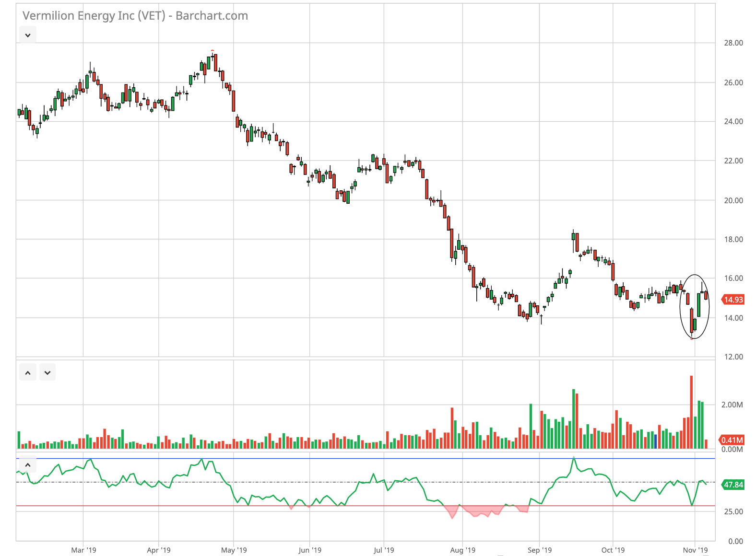This screenshot has width=756, height=556.
Task: Click the 16.00 price axis label
Action: tap(733, 278)
